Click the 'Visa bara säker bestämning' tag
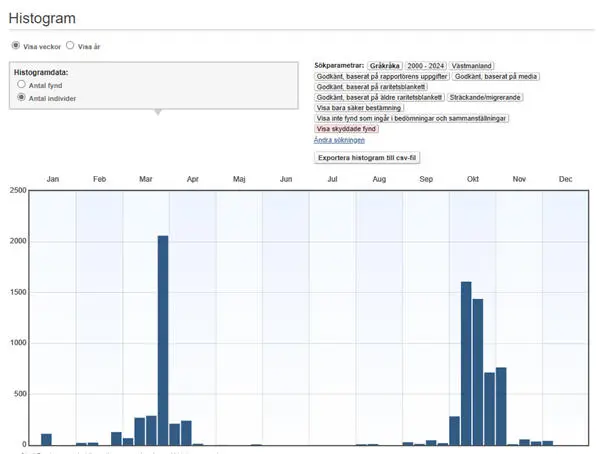This screenshot has width=603, height=454. click(359, 108)
